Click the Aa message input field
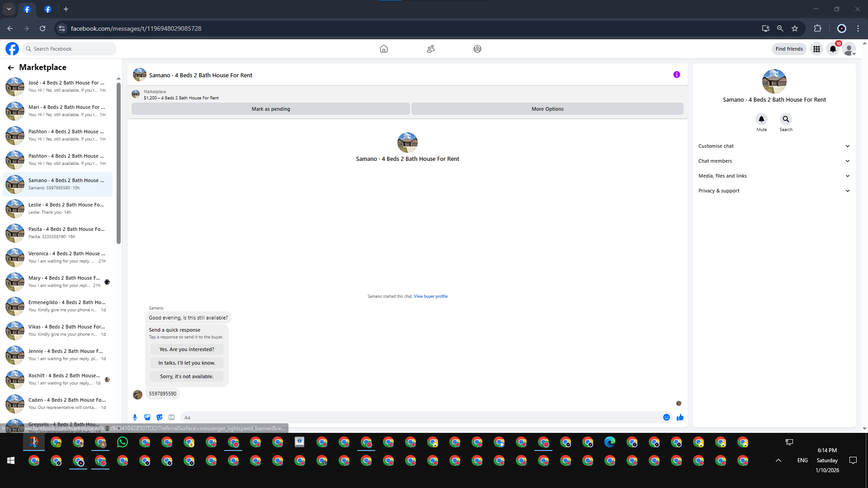The image size is (868, 488). click(420, 418)
